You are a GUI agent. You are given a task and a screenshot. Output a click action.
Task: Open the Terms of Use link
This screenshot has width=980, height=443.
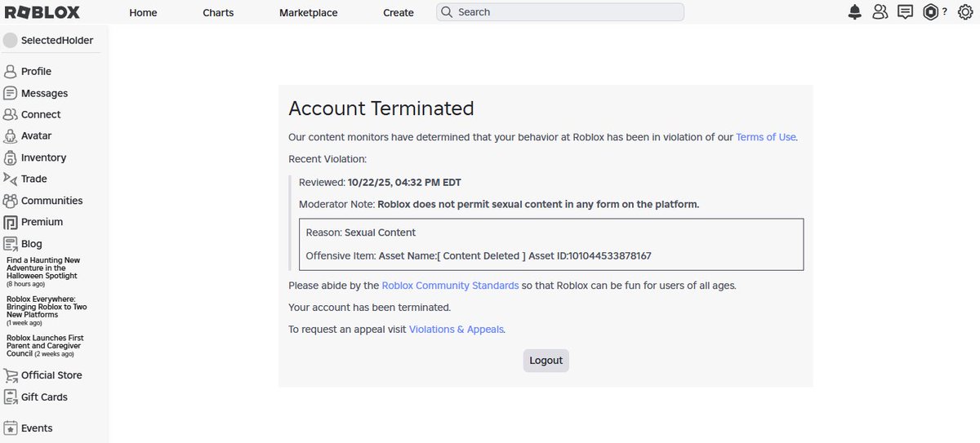point(765,137)
